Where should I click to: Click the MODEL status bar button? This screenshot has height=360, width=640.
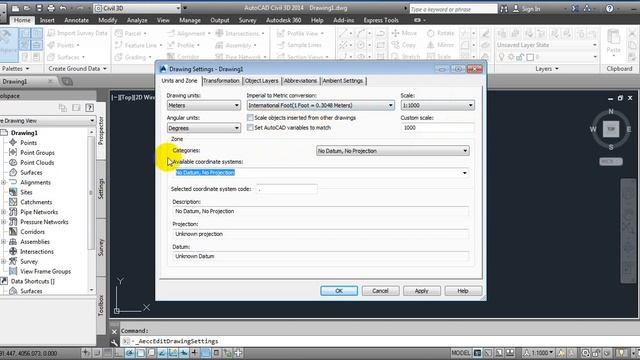point(461,353)
